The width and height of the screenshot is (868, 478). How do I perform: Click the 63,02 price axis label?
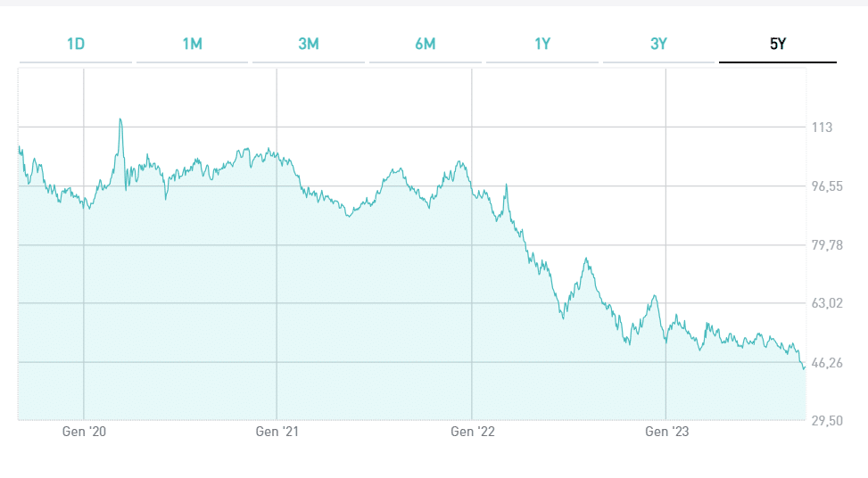(x=827, y=304)
